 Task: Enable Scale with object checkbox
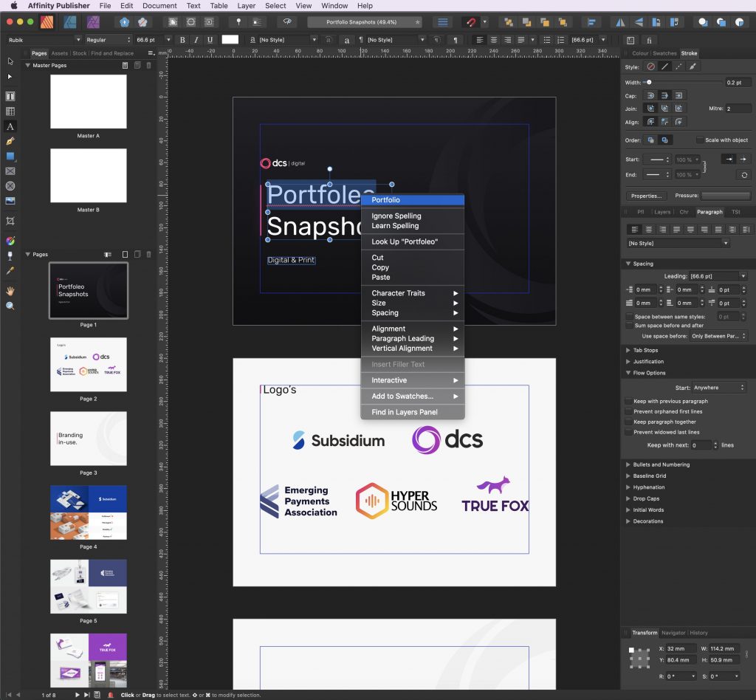[700, 140]
